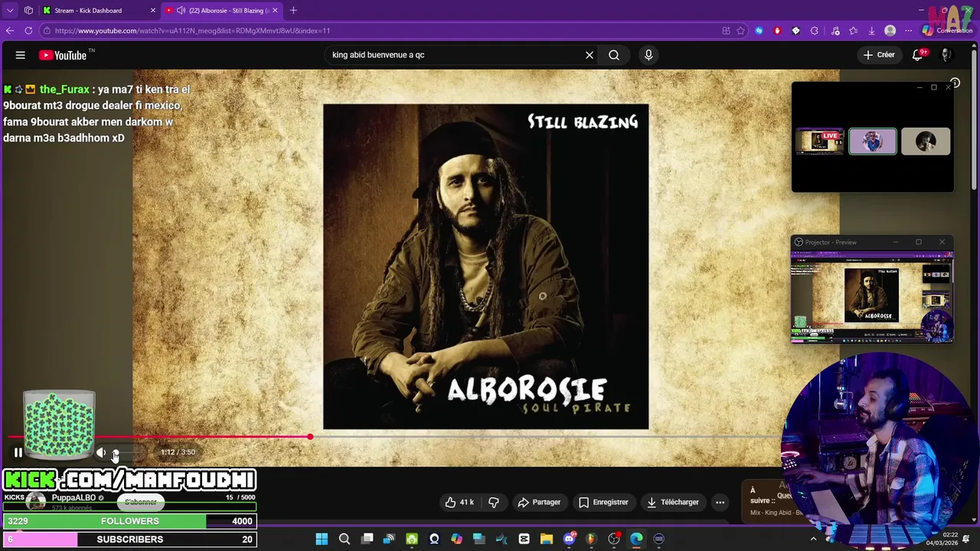Close the Kick Dashboard tab
This screenshot has height=551, width=980.
coord(152,11)
